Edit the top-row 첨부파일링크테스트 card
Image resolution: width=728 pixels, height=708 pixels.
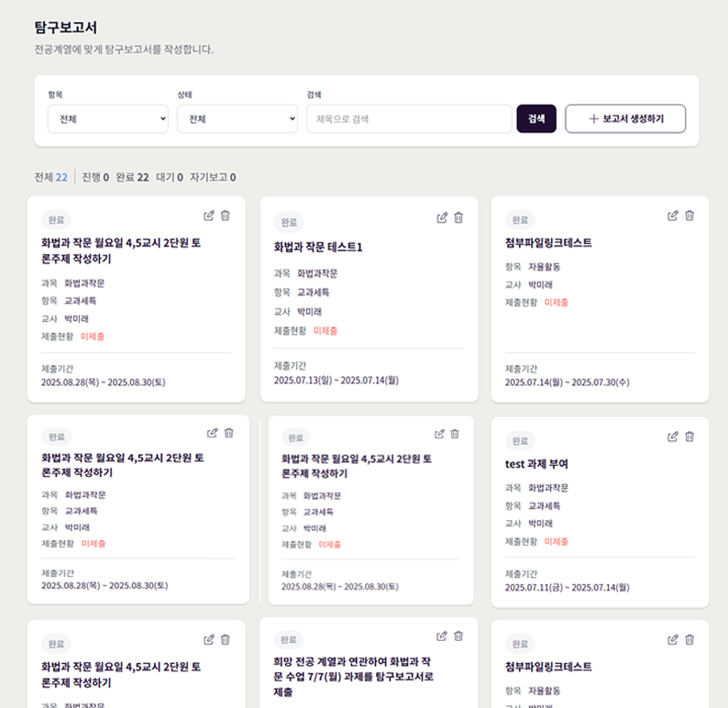coord(674,216)
